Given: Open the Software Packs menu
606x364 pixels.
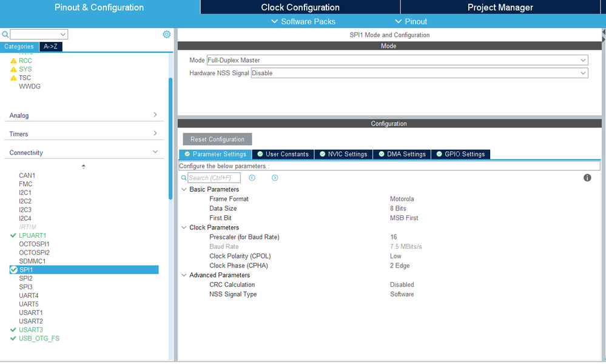Looking at the screenshot, I should [303, 22].
